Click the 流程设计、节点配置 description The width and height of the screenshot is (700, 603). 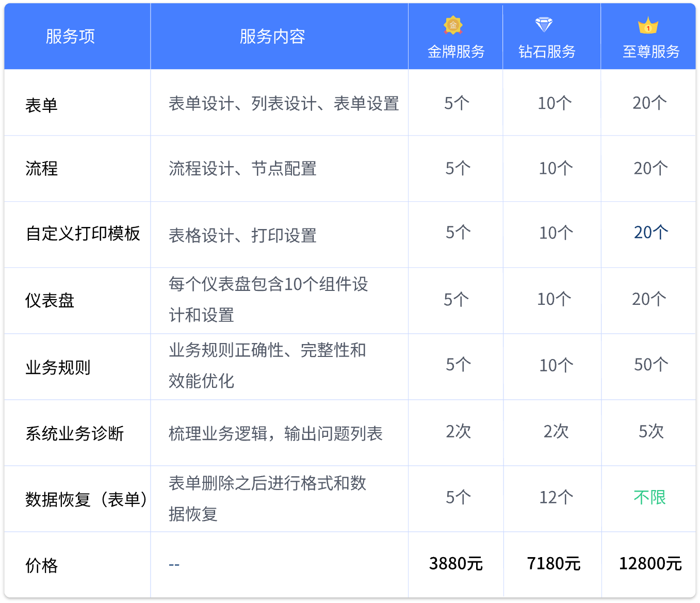pos(242,169)
